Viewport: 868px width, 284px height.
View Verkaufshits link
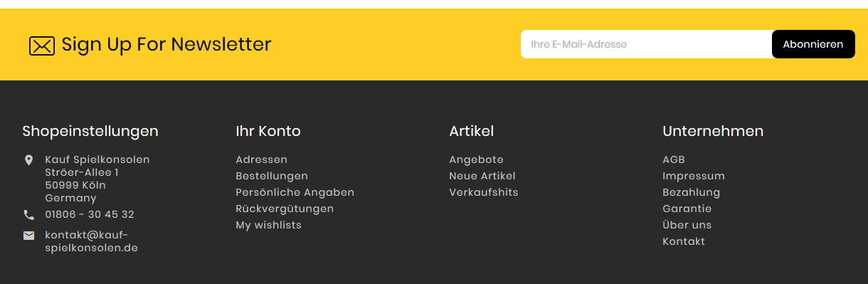(484, 192)
